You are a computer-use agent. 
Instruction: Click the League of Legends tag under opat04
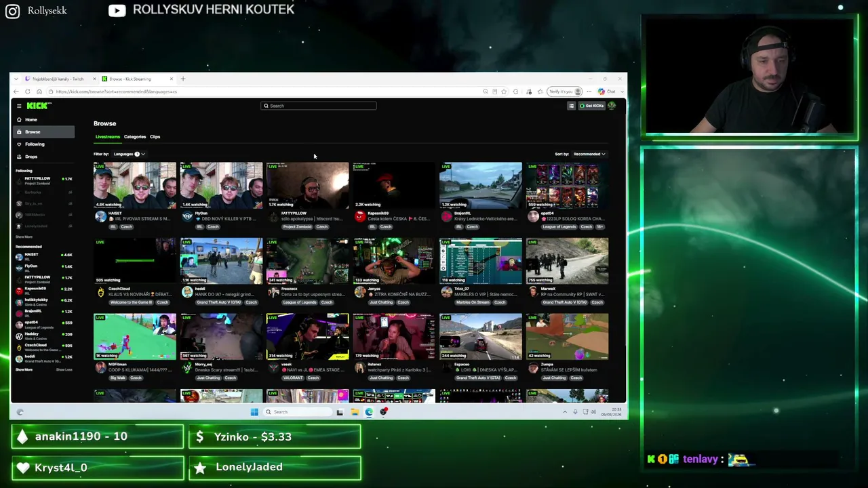[x=559, y=227]
